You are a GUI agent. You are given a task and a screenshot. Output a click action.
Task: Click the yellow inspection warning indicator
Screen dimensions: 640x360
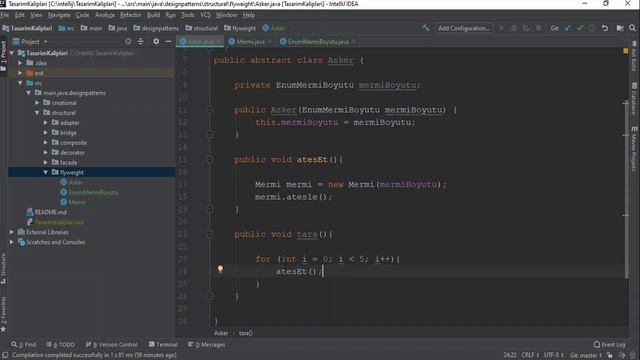[626, 51]
